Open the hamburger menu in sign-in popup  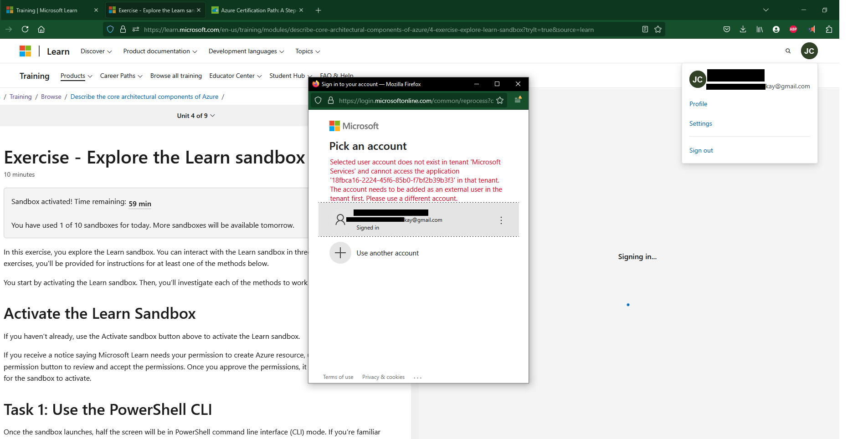click(x=518, y=100)
